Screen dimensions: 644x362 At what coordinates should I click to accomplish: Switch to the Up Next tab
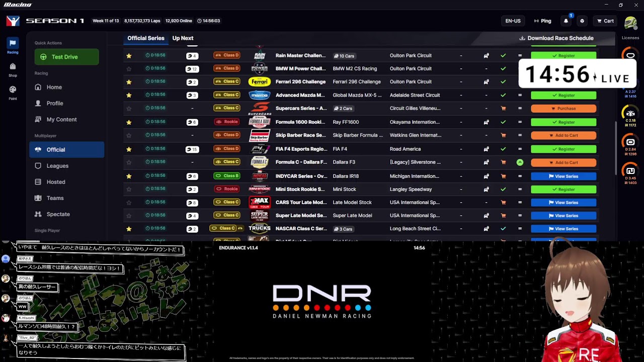(x=183, y=38)
